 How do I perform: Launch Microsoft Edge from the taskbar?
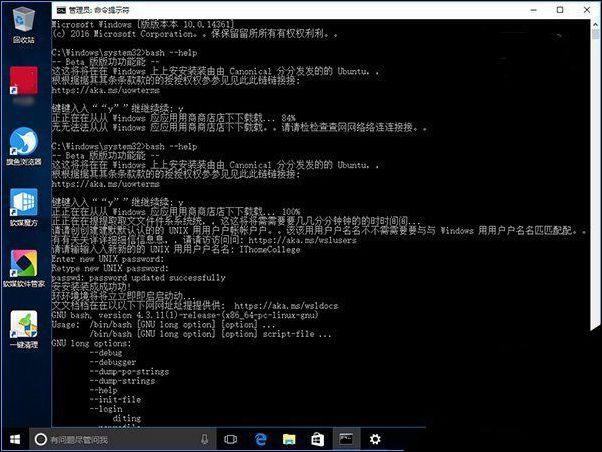261,439
